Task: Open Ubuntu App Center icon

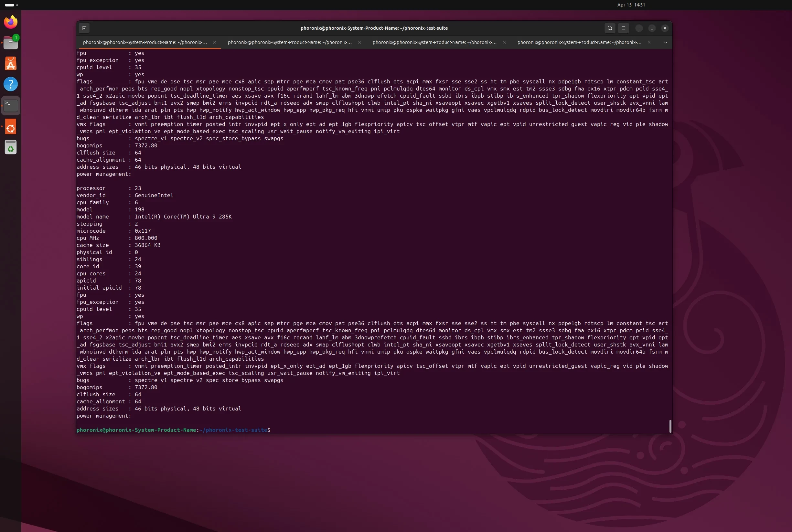Action: tap(11, 64)
